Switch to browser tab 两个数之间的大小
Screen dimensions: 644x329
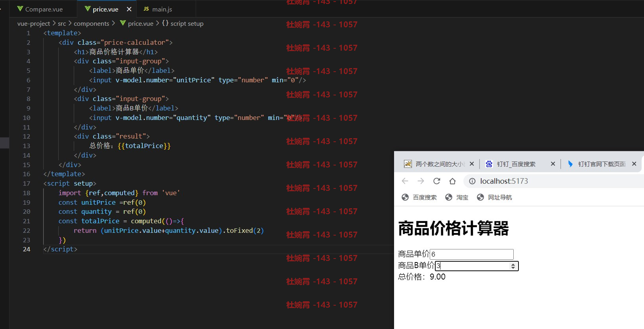(439, 164)
